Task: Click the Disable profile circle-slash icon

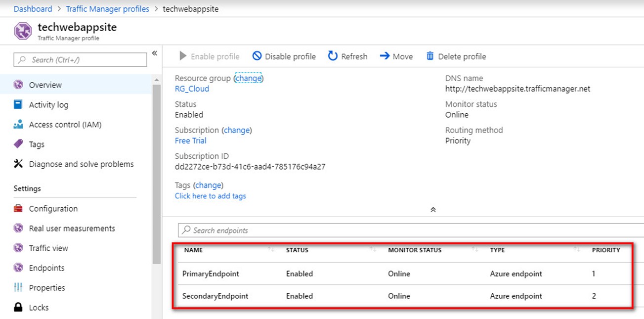Action: pyautogui.click(x=257, y=56)
